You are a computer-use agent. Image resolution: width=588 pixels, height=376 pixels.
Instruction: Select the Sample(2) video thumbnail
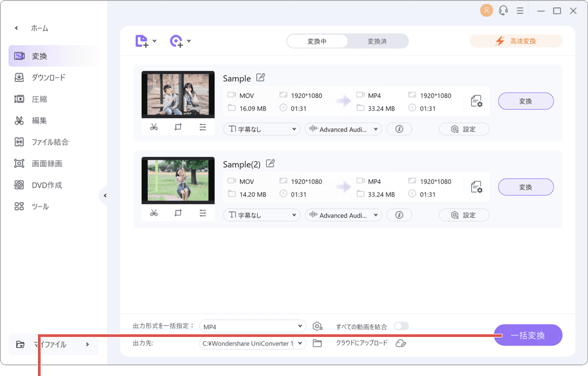(178, 180)
